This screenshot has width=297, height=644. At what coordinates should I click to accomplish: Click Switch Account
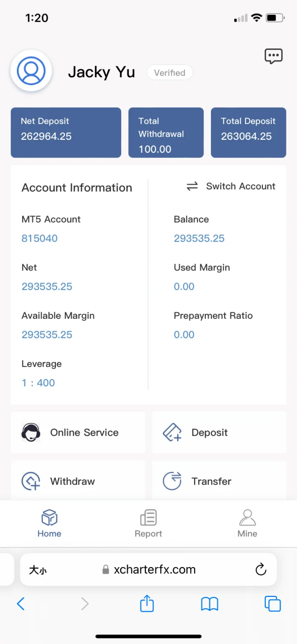[231, 186]
